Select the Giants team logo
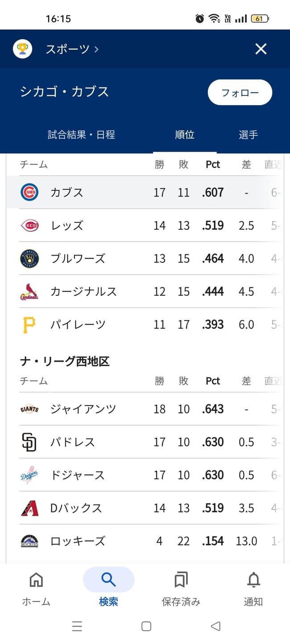This screenshot has height=644, width=290. pyautogui.click(x=29, y=409)
